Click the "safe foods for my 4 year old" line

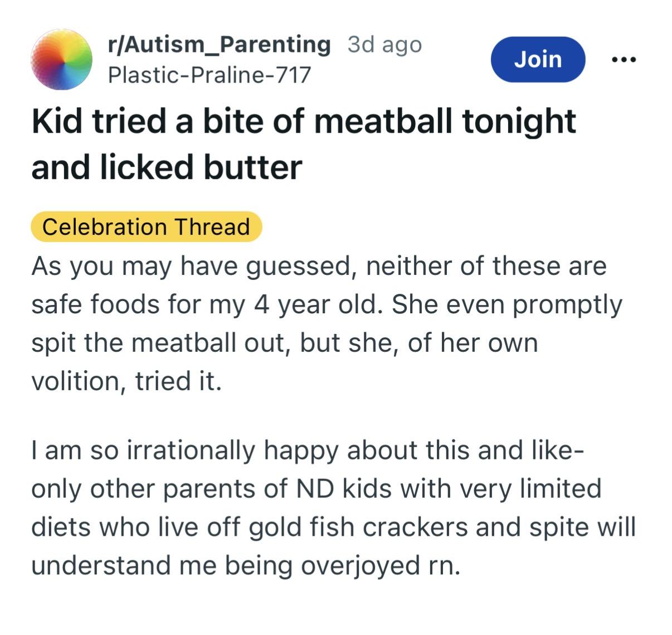(326, 304)
